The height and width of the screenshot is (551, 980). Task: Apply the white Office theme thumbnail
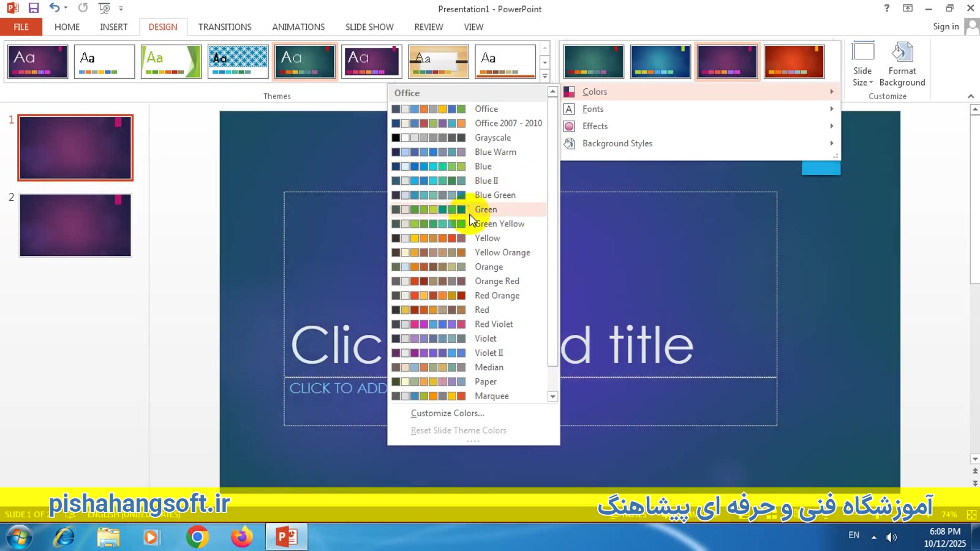(104, 61)
